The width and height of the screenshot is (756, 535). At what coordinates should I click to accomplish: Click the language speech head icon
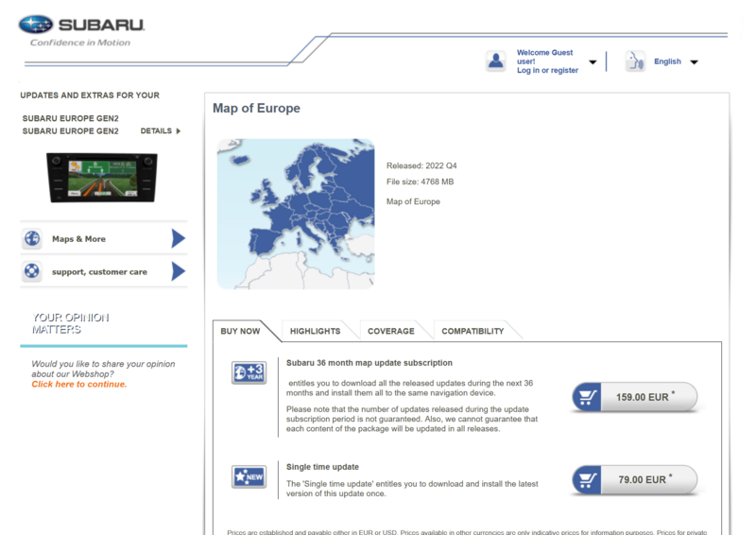coord(635,61)
